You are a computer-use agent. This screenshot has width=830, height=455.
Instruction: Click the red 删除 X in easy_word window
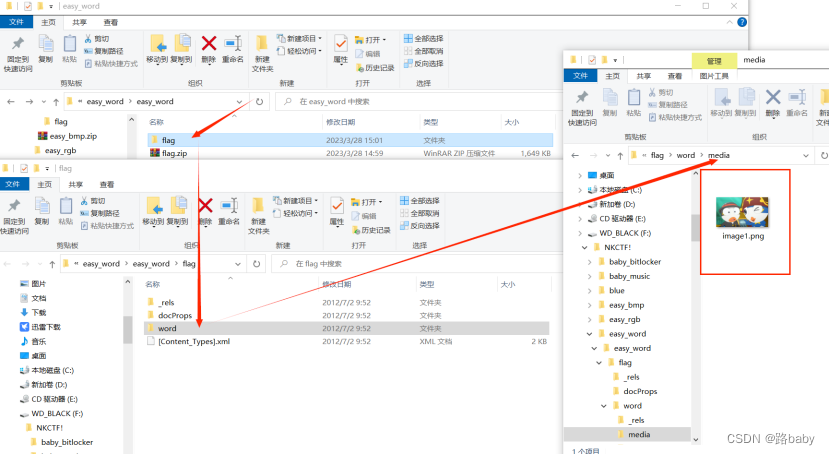point(209,43)
